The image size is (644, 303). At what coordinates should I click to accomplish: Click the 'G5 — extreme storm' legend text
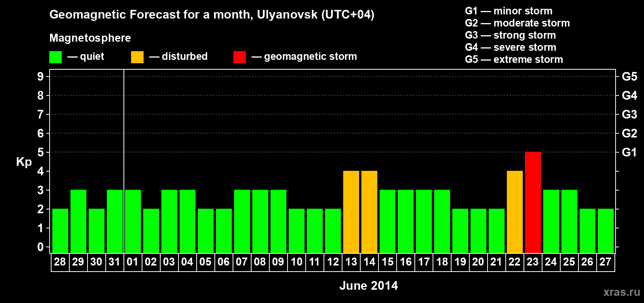514,59
